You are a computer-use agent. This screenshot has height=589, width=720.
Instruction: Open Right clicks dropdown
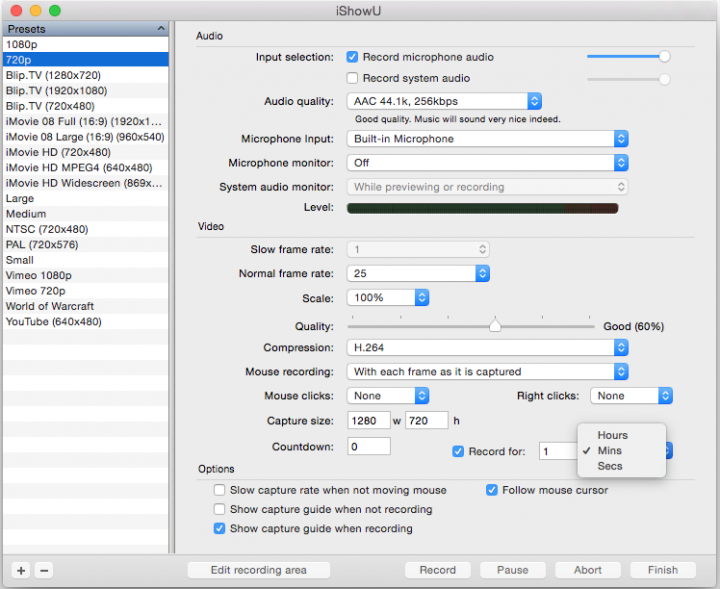coord(631,396)
